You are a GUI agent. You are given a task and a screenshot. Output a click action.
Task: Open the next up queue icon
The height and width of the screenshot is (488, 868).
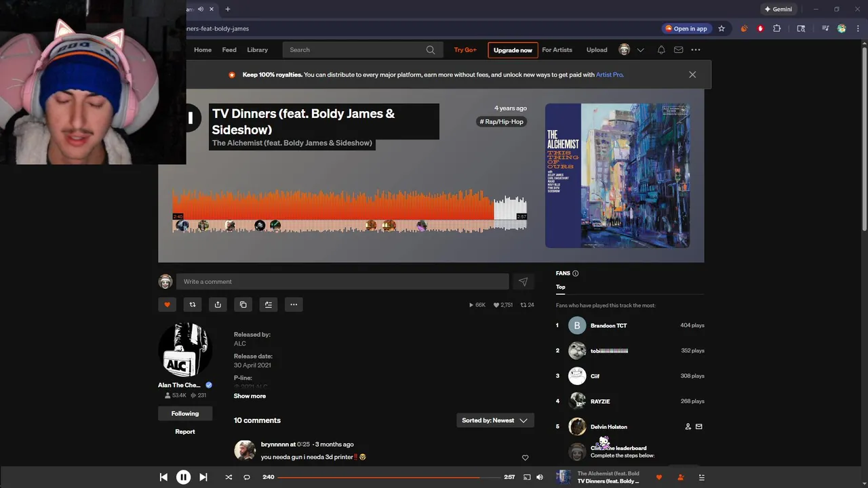point(701,477)
